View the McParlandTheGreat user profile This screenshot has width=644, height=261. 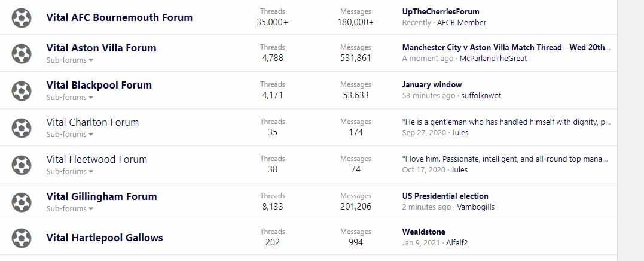coord(493,59)
